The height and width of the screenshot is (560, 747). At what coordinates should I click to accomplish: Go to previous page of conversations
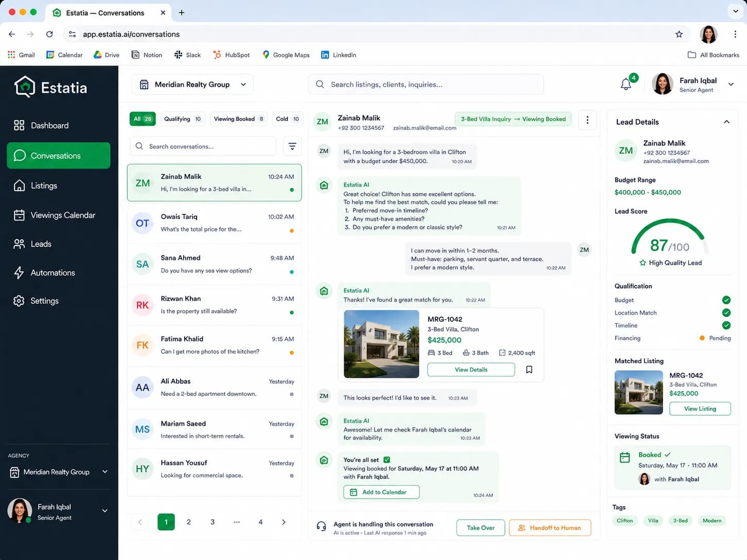140,522
